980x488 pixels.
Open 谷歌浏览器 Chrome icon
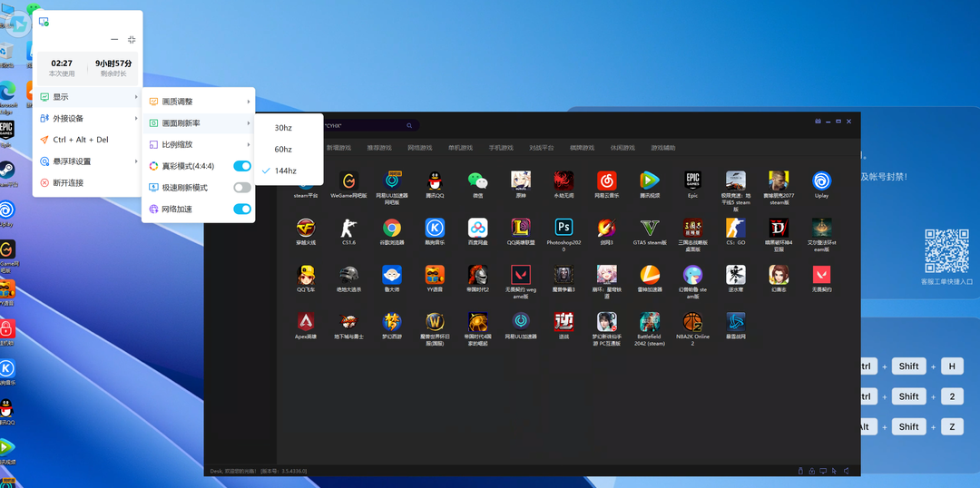point(392,228)
